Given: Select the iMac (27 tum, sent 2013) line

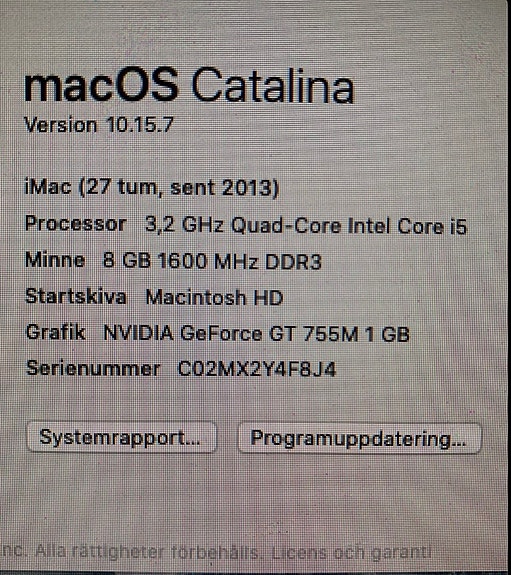Looking at the screenshot, I should [152, 188].
